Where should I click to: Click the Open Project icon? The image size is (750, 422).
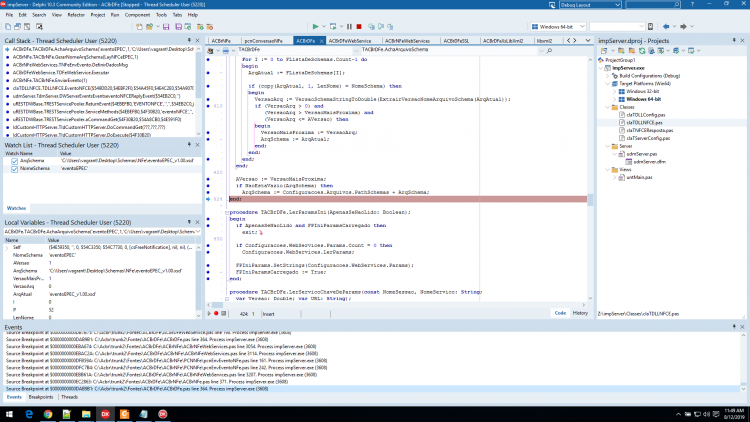click(150, 27)
